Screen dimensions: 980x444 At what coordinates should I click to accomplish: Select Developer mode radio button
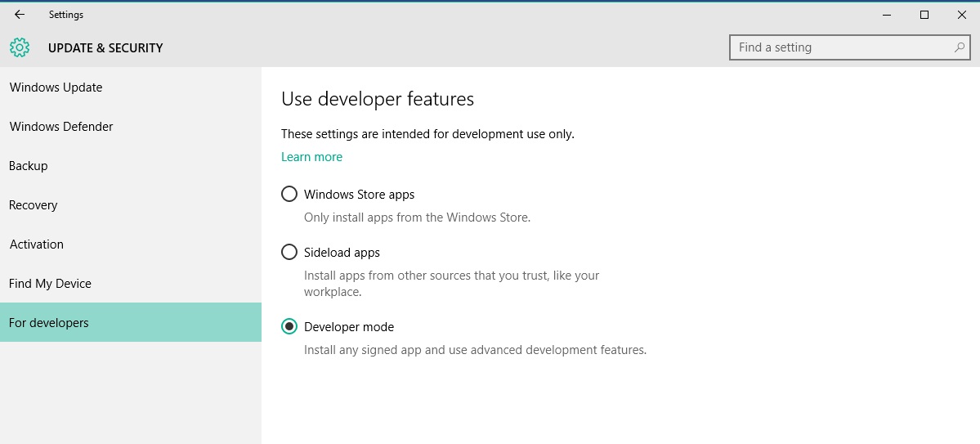(289, 326)
